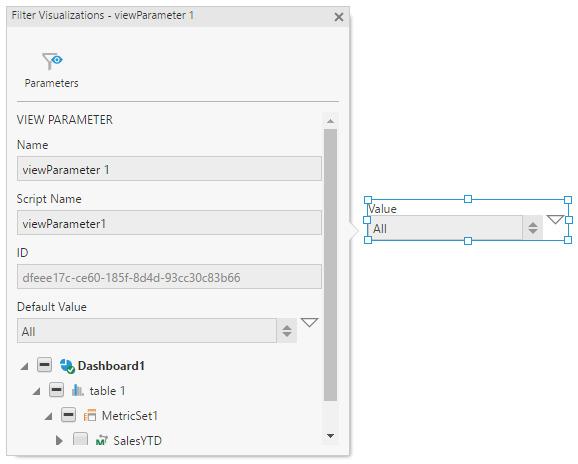Open the Default Value All dropdown

pyautogui.click(x=157, y=331)
